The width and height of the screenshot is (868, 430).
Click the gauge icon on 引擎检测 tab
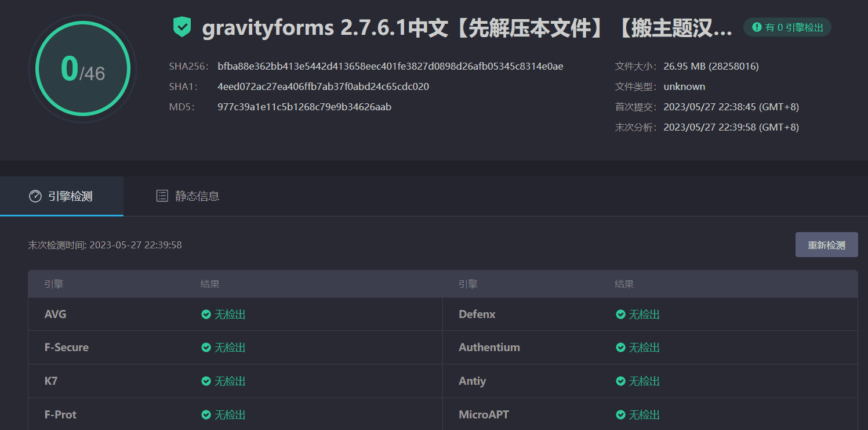[x=35, y=196]
